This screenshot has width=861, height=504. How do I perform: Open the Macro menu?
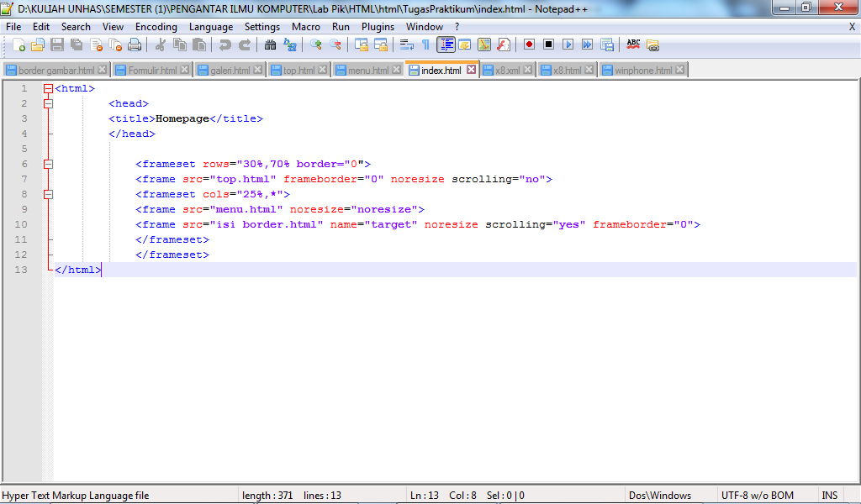point(306,27)
